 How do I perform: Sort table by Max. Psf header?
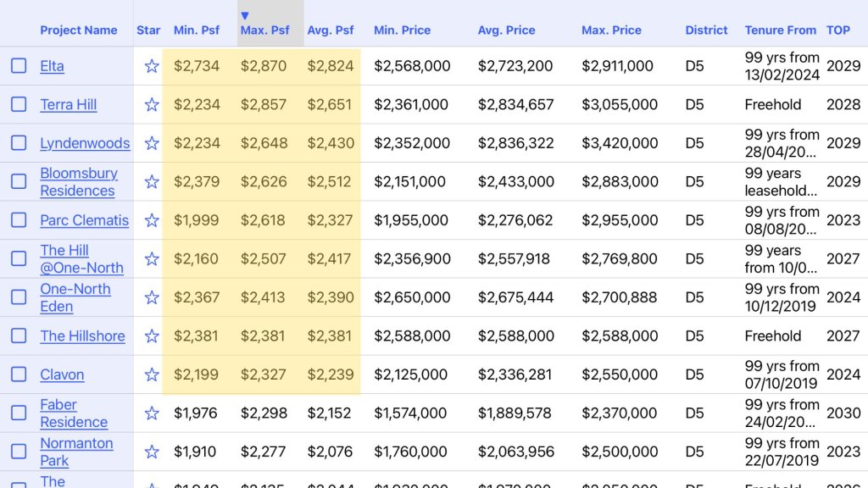[264, 30]
